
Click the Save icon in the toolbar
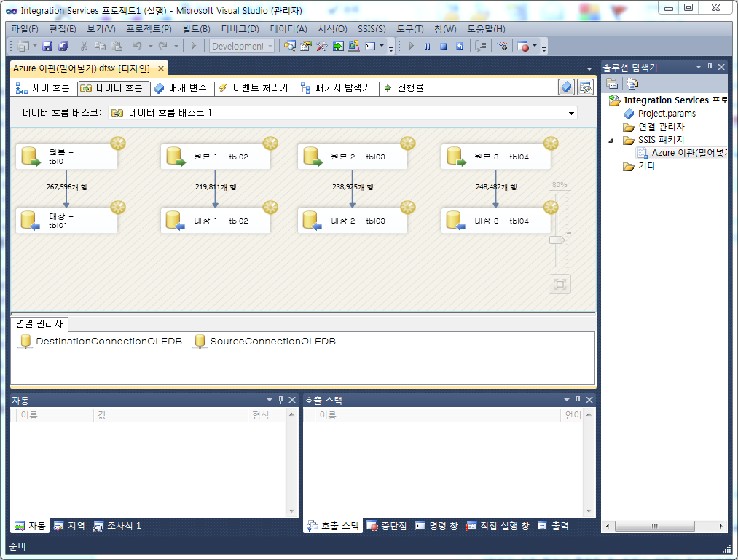(x=47, y=46)
